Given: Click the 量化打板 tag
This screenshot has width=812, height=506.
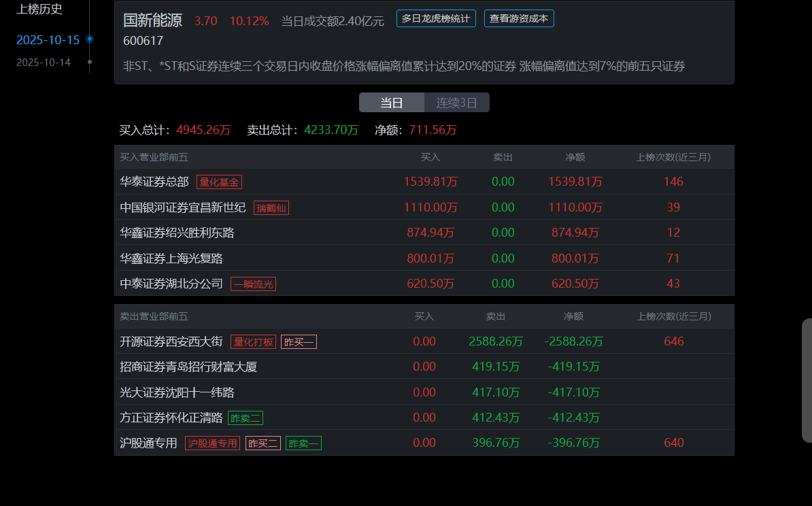Looking at the screenshot, I should tap(253, 342).
